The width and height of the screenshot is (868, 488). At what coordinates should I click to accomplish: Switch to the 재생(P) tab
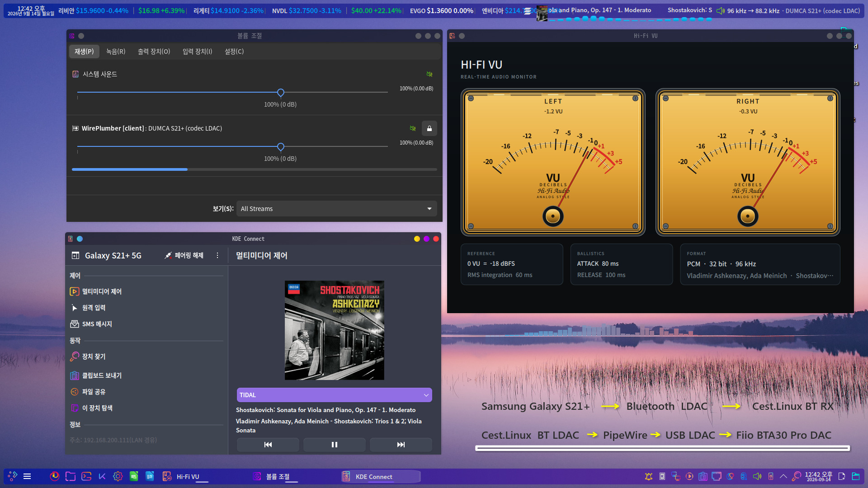(84, 52)
